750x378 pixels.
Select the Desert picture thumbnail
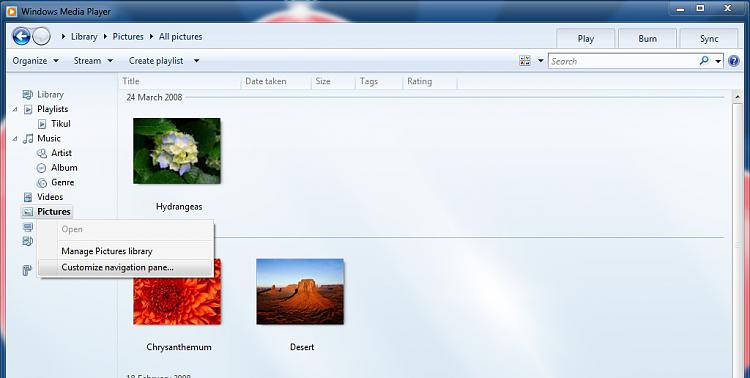[x=300, y=291]
